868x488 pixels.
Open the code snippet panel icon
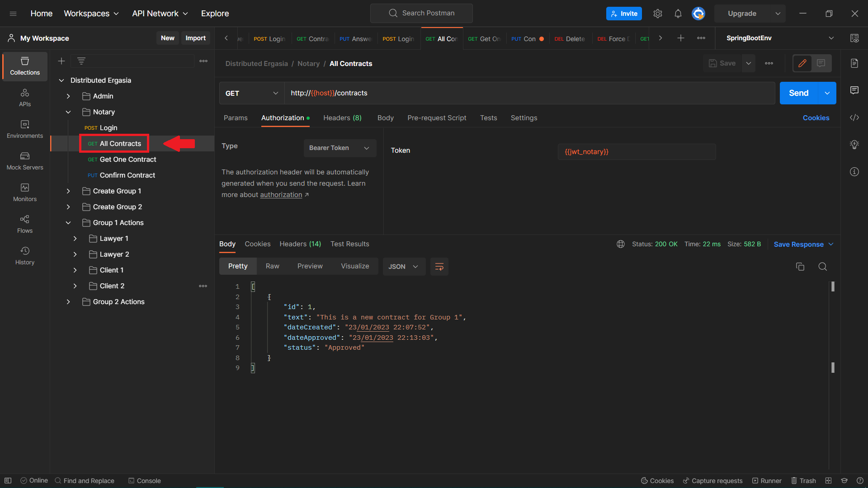[x=854, y=117]
